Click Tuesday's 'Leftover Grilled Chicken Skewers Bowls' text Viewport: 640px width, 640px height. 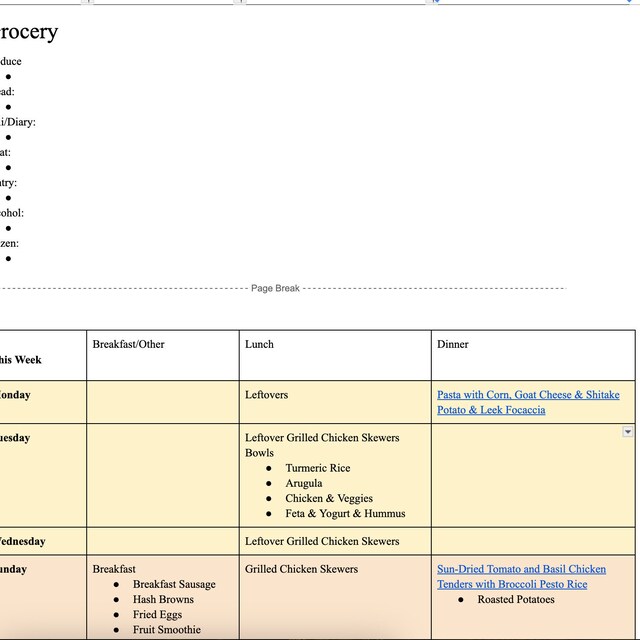click(x=322, y=445)
